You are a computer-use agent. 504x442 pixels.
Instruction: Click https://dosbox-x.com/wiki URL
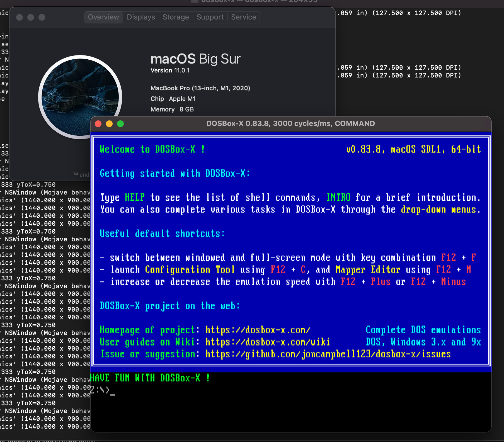(268, 342)
